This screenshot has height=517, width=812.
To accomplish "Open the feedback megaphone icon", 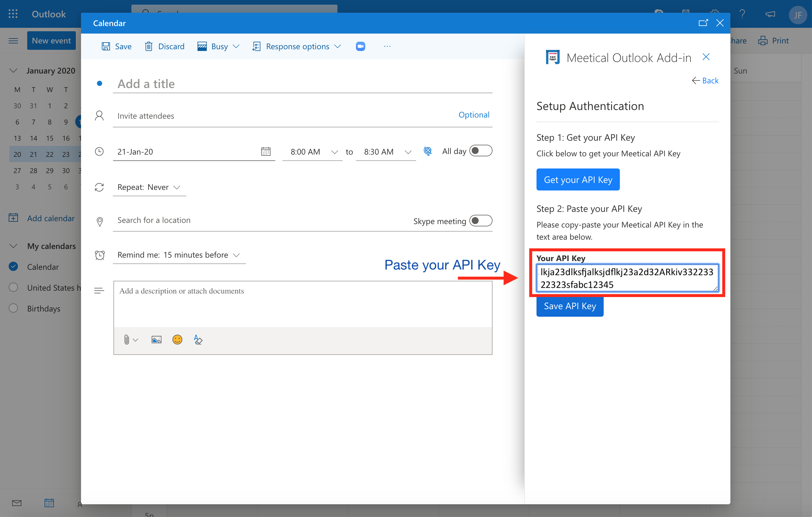I will (x=770, y=14).
